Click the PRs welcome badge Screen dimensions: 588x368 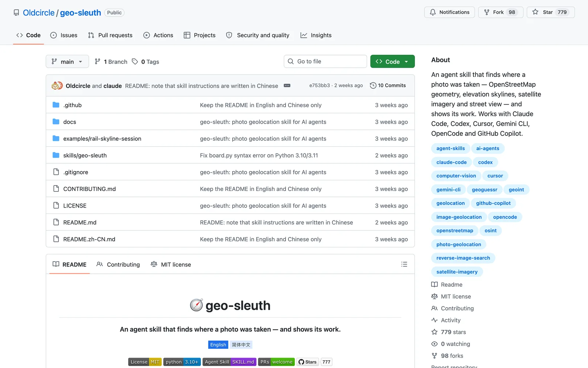pos(276,362)
